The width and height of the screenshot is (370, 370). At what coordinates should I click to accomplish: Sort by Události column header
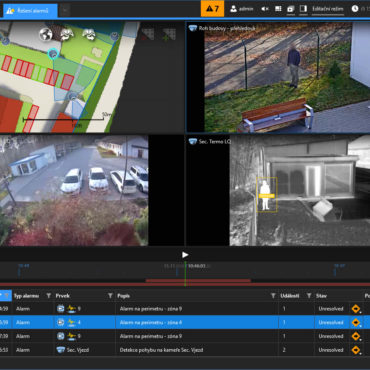click(290, 296)
